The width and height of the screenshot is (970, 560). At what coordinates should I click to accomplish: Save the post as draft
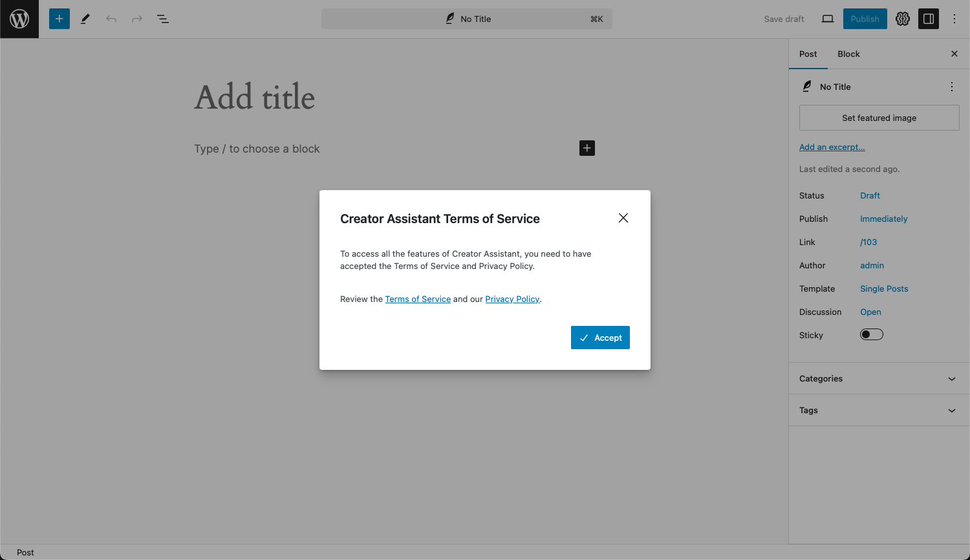[784, 19]
